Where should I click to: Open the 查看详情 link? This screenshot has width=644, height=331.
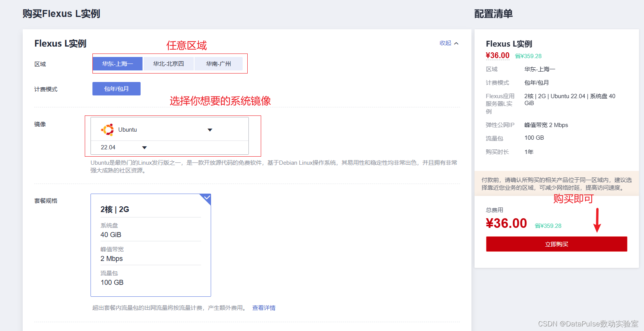(264, 308)
